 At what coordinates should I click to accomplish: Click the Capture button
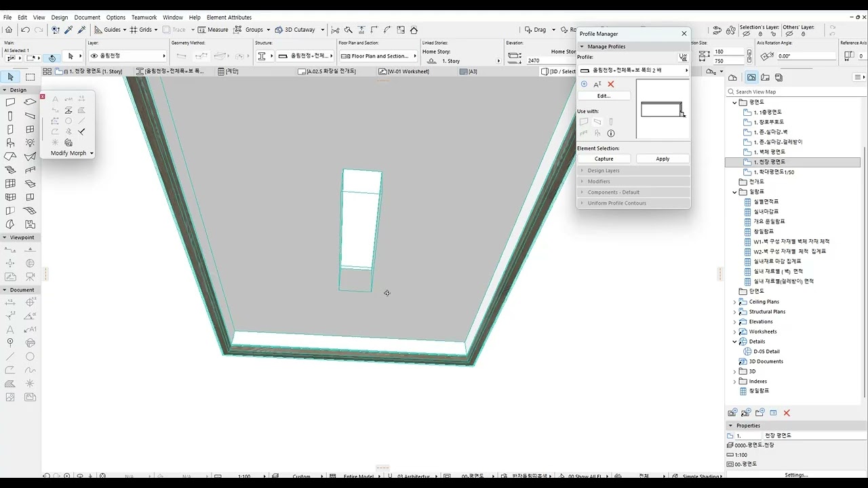tap(604, 159)
